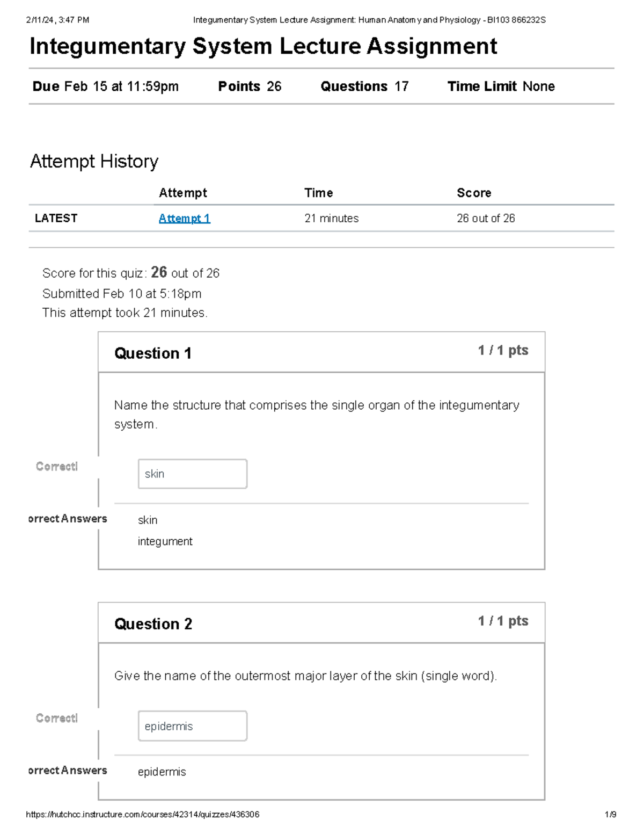Click the Attempt History heading
Viewport: 644px width, 834px height.
pyautogui.click(x=94, y=161)
